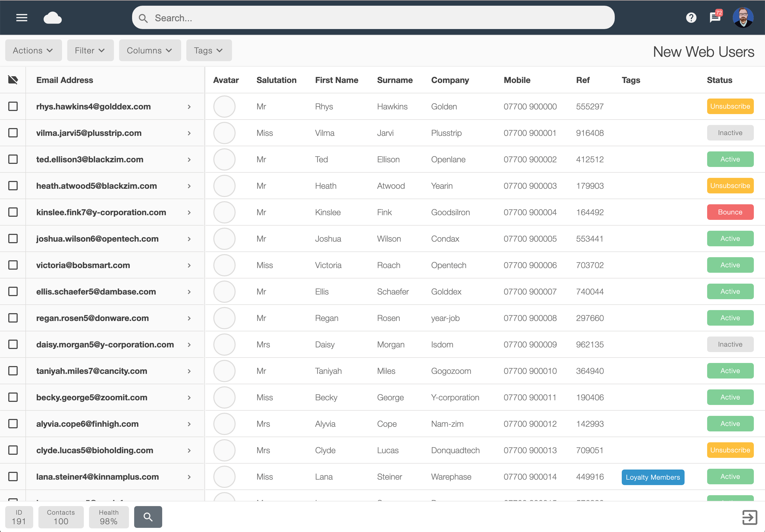Viewport: 765px width, 532px height.
Task: Click Inactive badge for Daisy Morgan
Action: pyautogui.click(x=730, y=344)
